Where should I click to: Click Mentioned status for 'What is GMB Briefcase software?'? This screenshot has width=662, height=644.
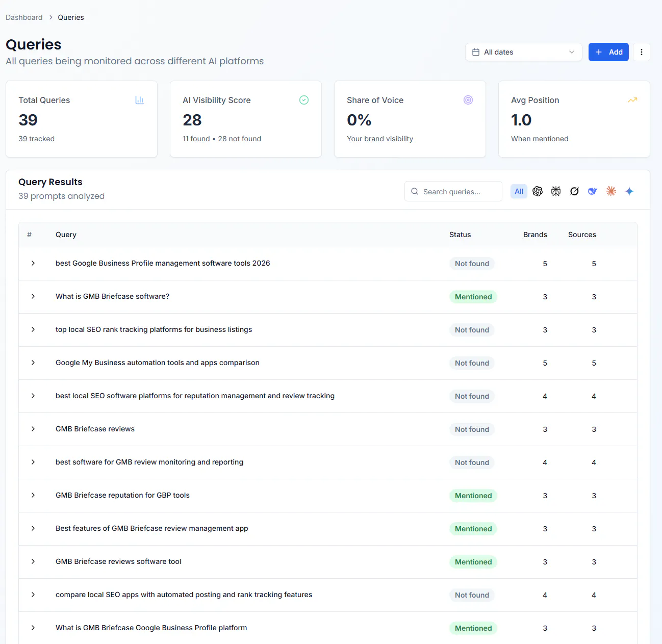[x=473, y=297]
